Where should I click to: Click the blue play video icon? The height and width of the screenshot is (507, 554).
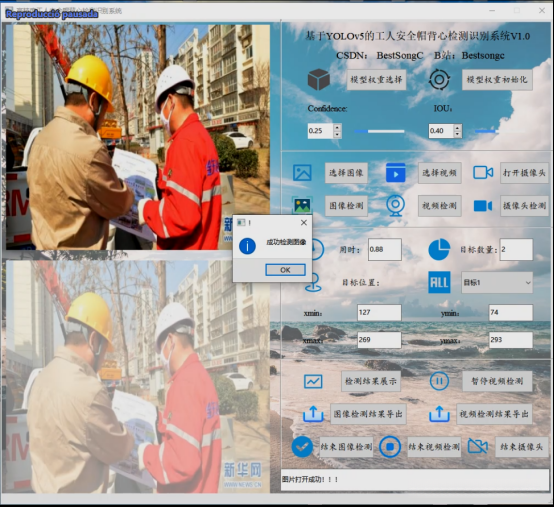pyautogui.click(x=395, y=172)
